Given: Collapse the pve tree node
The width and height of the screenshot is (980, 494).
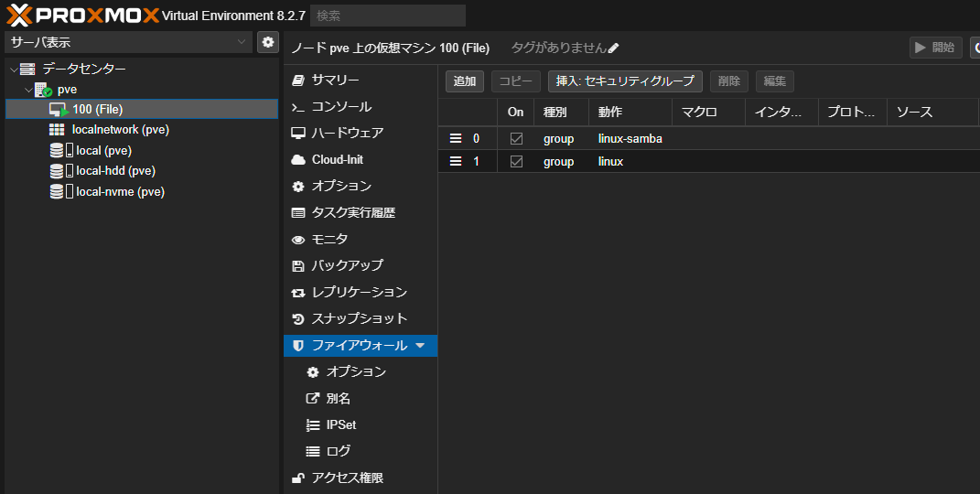Looking at the screenshot, I should 28,90.
